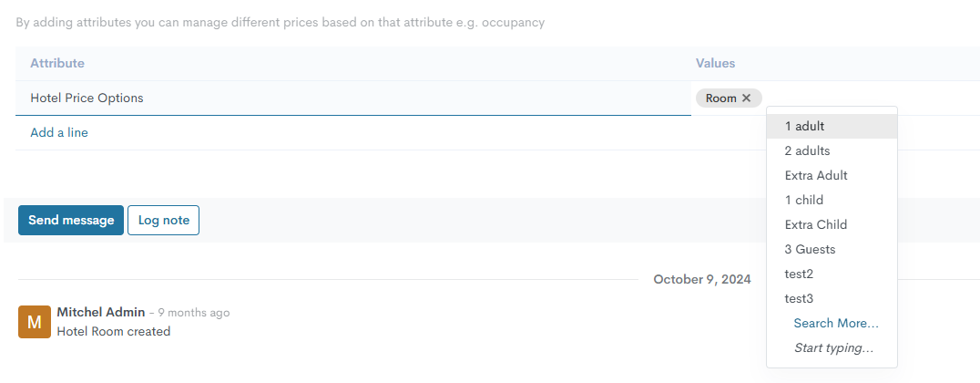980x383 pixels.
Task: Open the Log note composer
Action: coord(163,221)
